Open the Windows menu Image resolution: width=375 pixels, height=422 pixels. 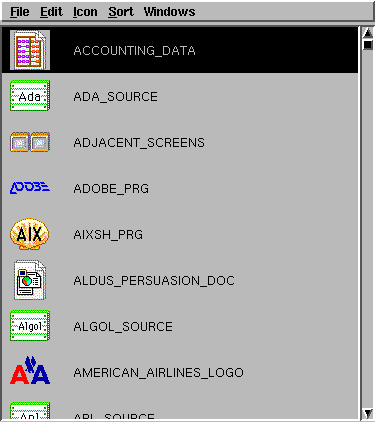tap(169, 12)
